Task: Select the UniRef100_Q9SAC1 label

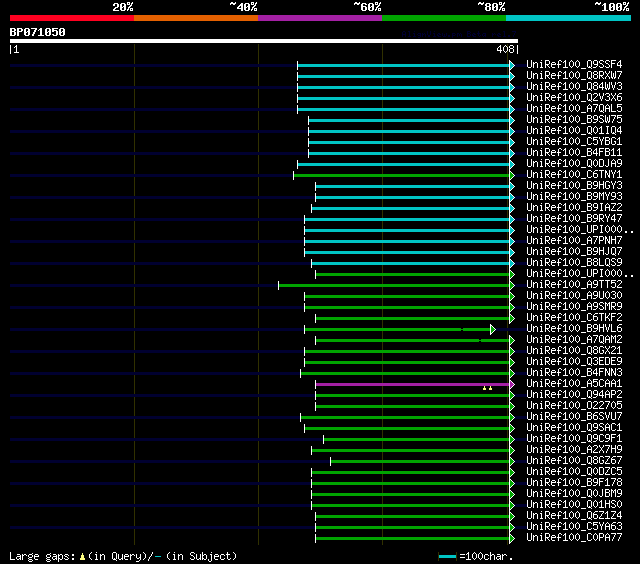Action: coord(574,428)
